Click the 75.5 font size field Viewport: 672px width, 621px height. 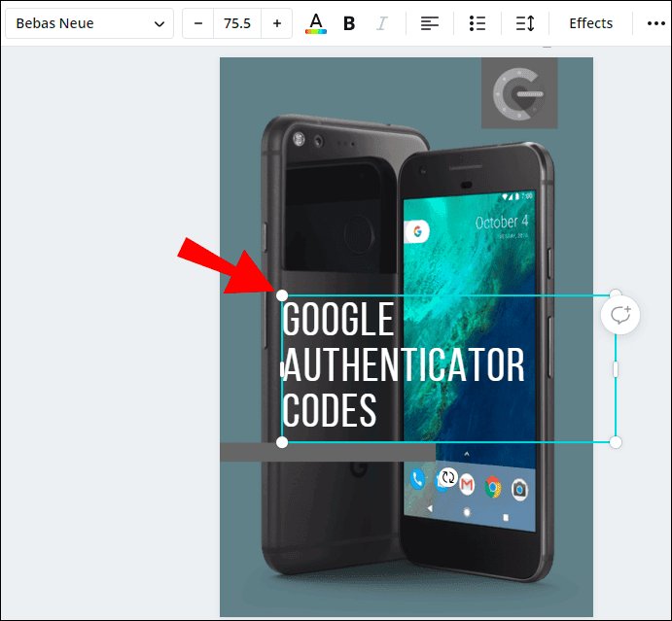tap(237, 23)
